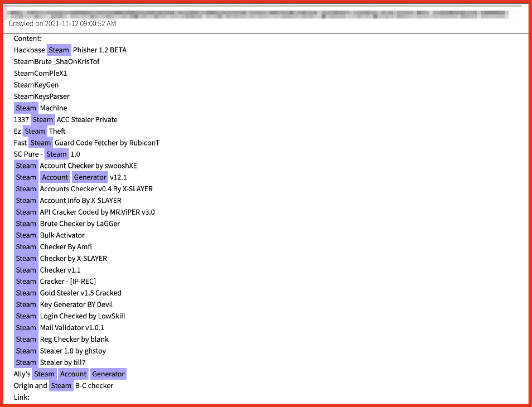
Task: Click 'SteamBrute_ShaOnKrisTof' entry
Action: pos(57,61)
